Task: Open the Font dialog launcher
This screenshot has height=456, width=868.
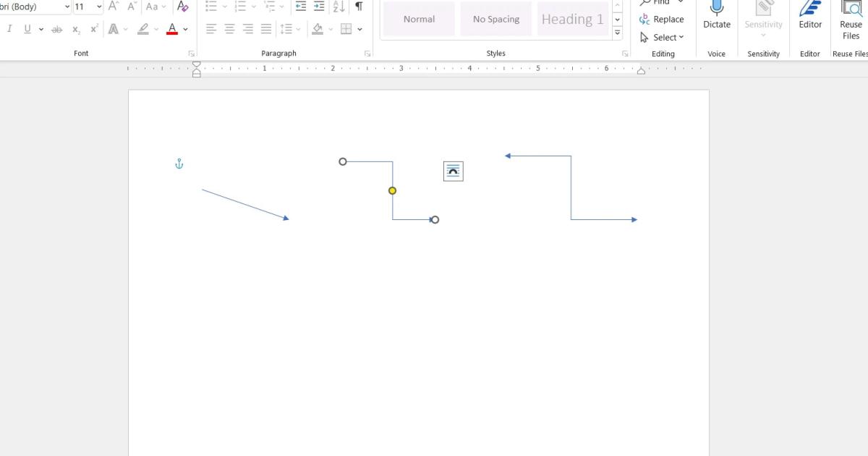Action: [x=192, y=54]
